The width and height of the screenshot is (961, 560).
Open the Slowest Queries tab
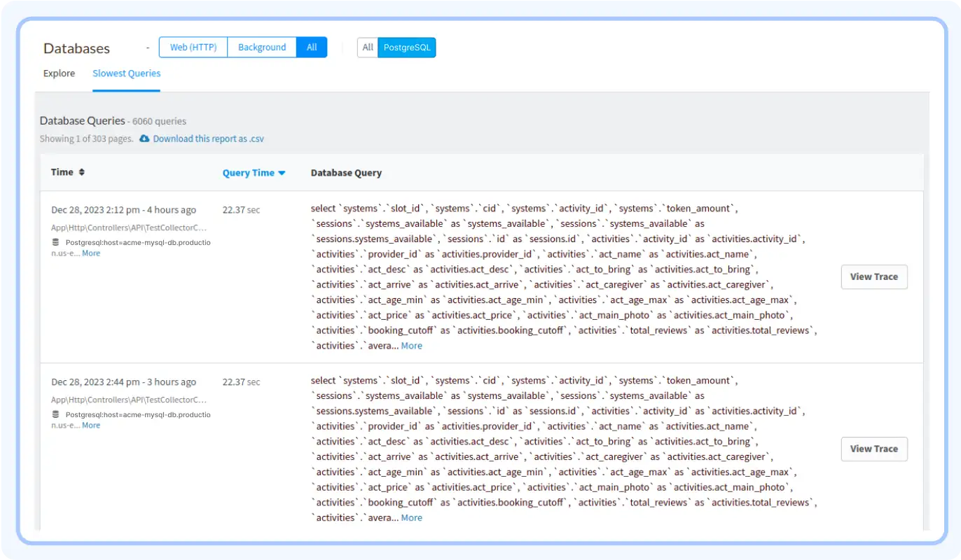pos(127,73)
